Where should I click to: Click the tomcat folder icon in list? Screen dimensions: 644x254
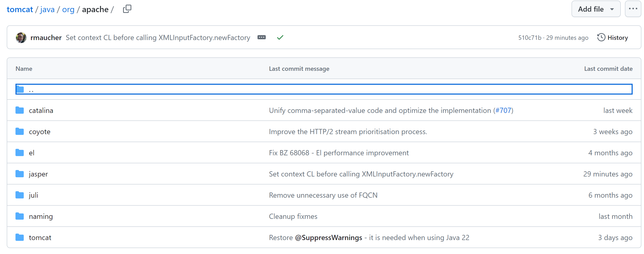(20, 237)
